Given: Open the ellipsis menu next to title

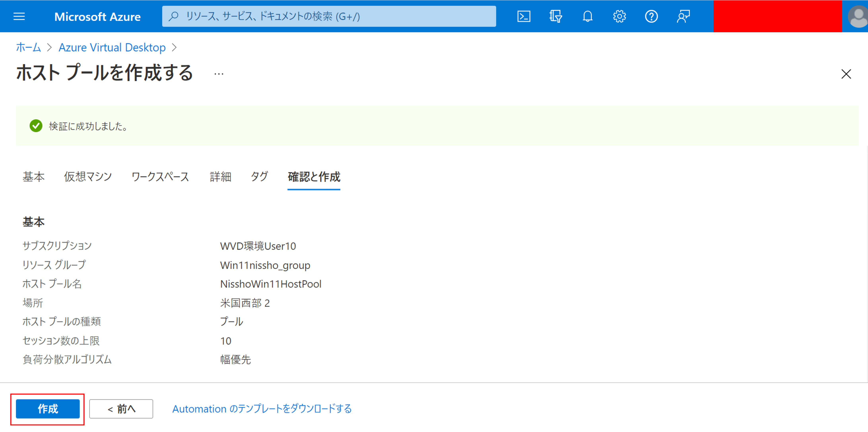Looking at the screenshot, I should pyautogui.click(x=219, y=74).
